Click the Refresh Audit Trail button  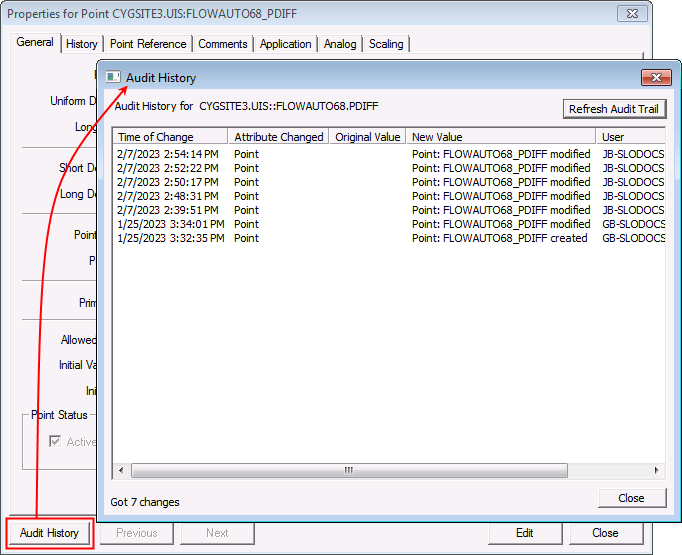(614, 109)
